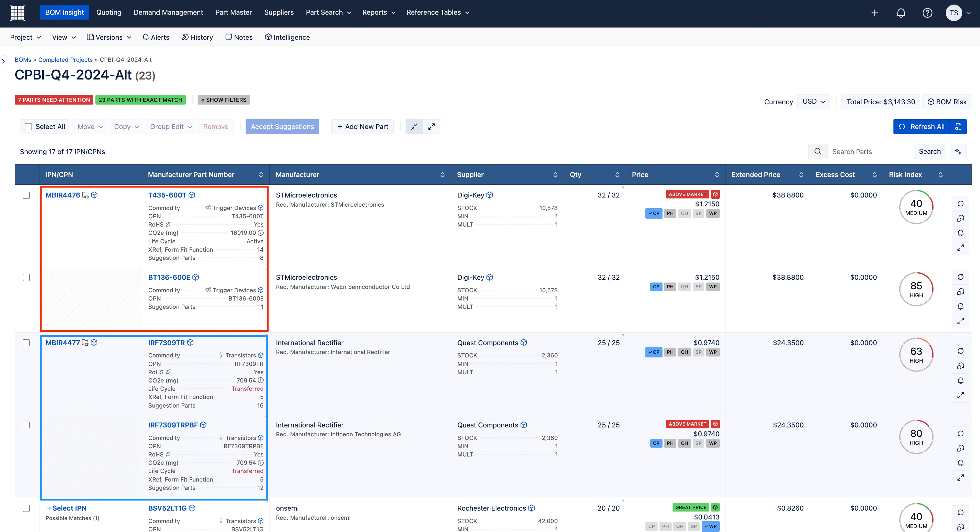Click the risk gauge showing 63 HIGH
The width and height of the screenshot is (980, 532).
[916, 354]
